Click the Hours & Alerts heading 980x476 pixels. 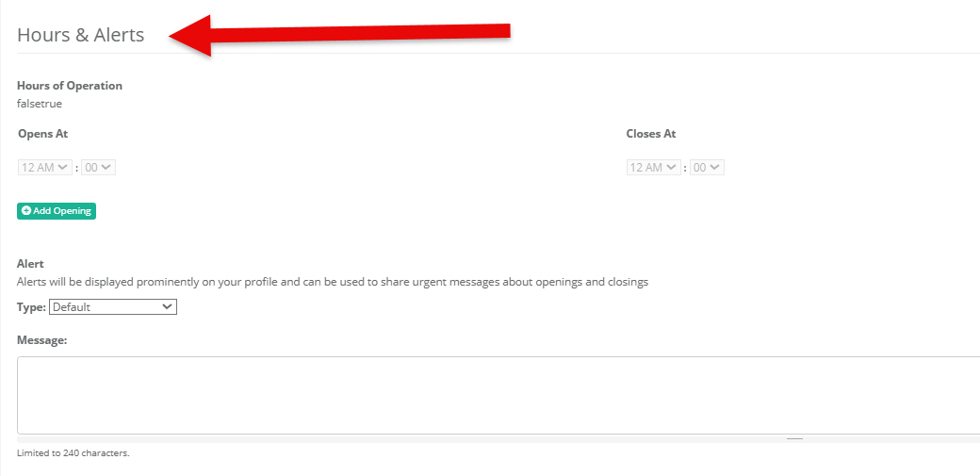point(81,35)
